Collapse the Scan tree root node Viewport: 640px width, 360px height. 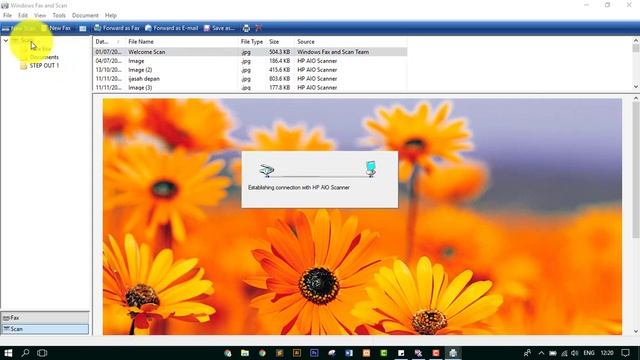pyautogui.click(x=6, y=40)
